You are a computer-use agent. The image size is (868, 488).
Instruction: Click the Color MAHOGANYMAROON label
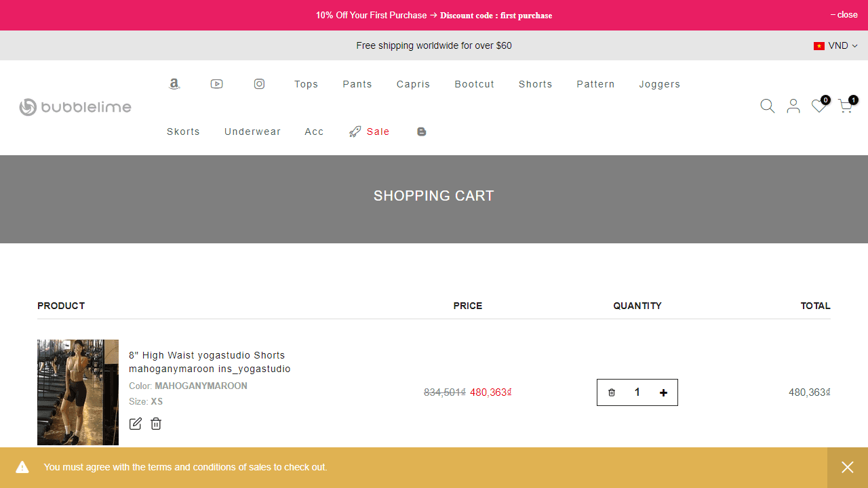(x=189, y=386)
